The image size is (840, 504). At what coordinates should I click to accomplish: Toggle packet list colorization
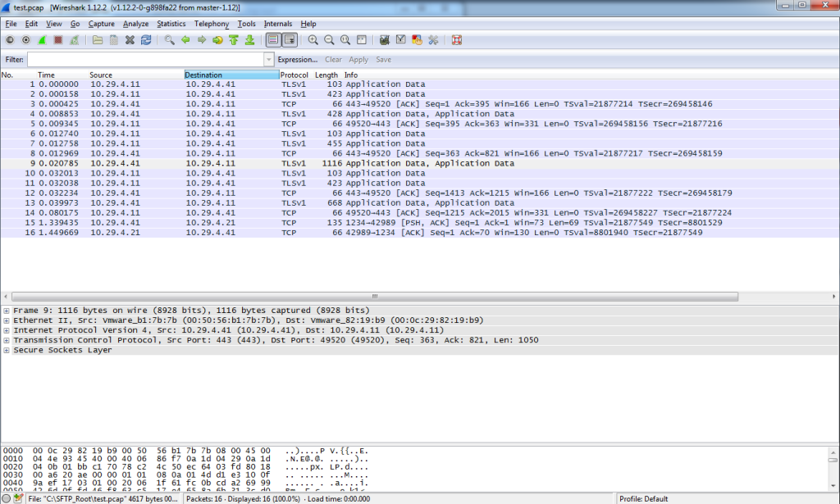click(x=273, y=40)
